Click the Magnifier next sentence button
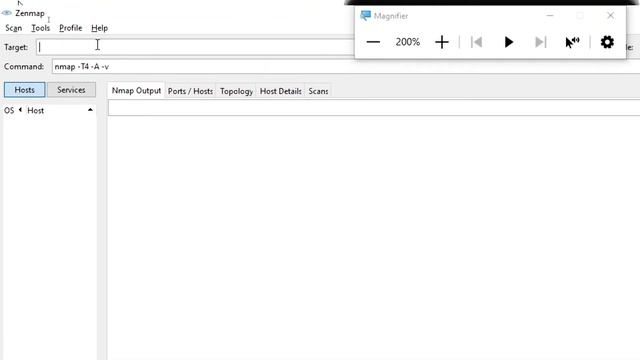This screenshot has height=360, width=640. (540, 42)
